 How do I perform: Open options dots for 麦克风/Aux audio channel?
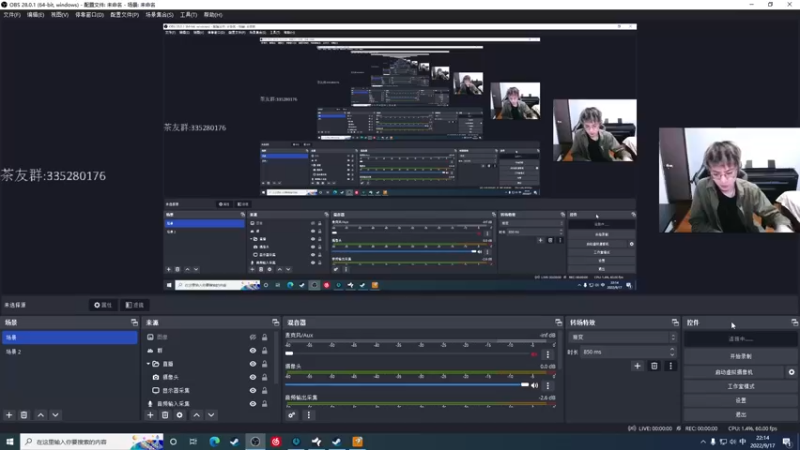[547, 354]
